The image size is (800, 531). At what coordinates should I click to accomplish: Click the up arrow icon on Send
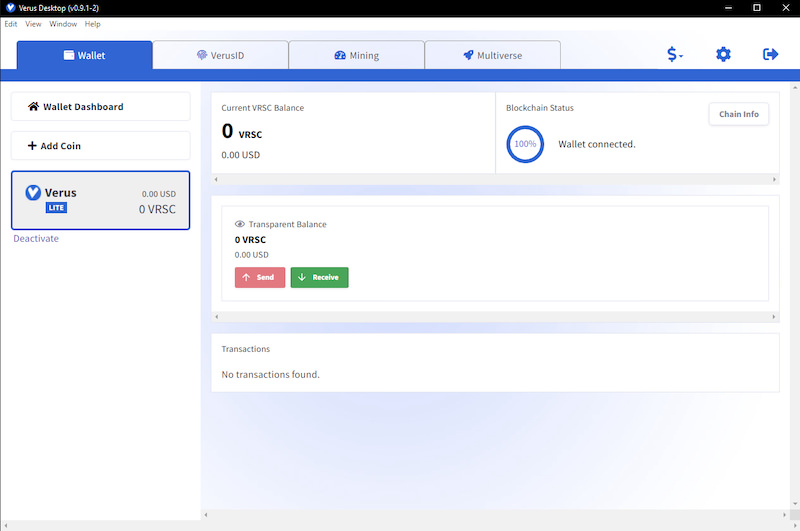point(246,277)
